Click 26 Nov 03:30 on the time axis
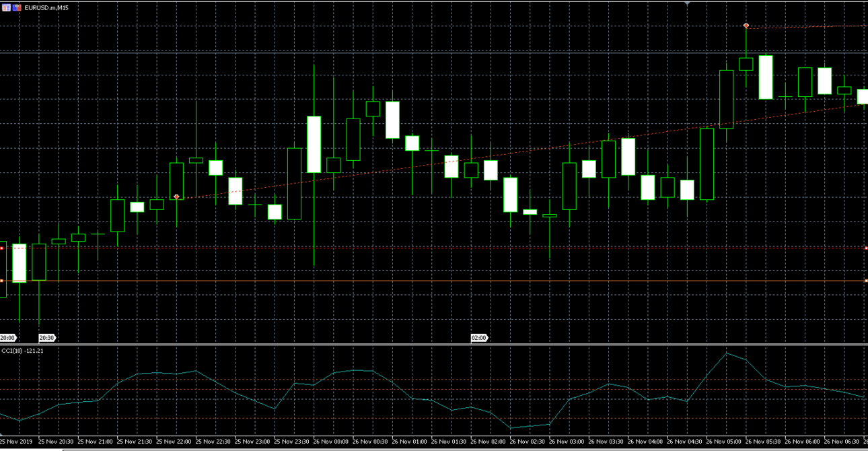Screen dimensions: 868x451 point(606,442)
